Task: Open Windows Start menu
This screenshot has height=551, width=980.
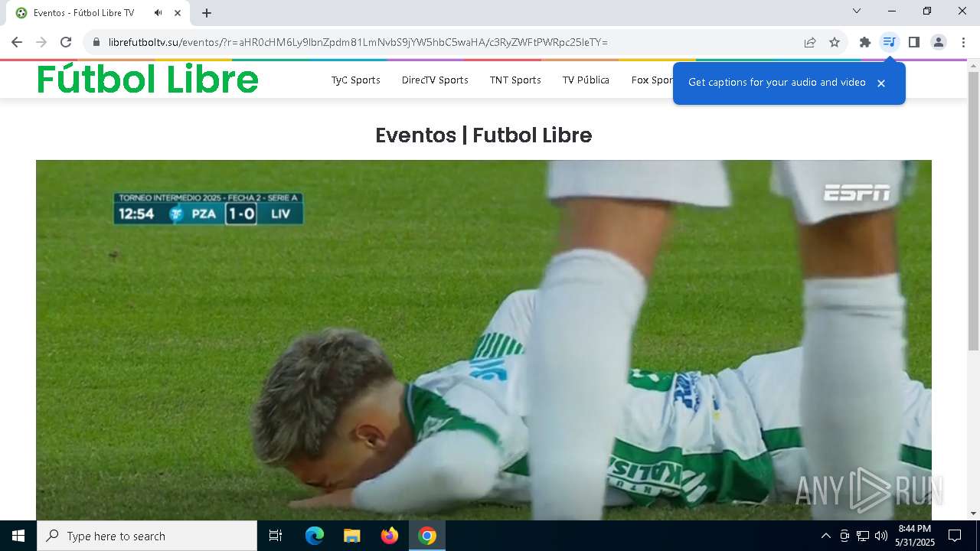Action: tap(18, 536)
